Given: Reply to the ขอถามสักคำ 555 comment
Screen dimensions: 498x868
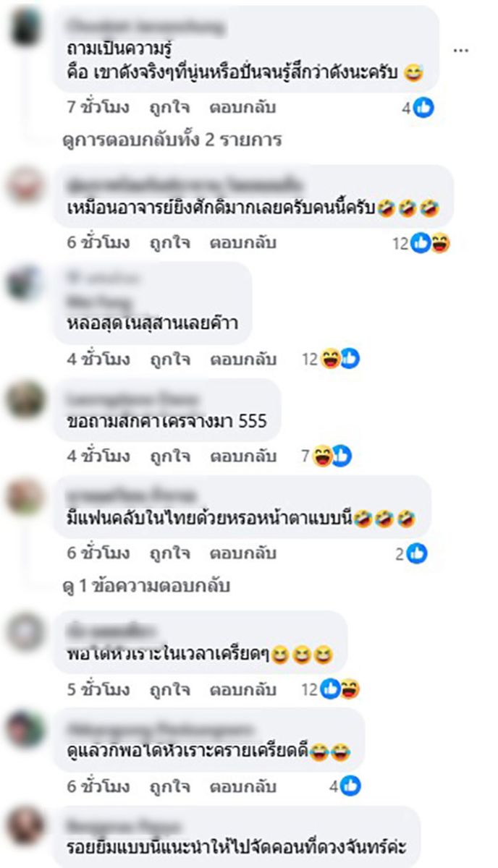Looking at the screenshot, I should [243, 456].
